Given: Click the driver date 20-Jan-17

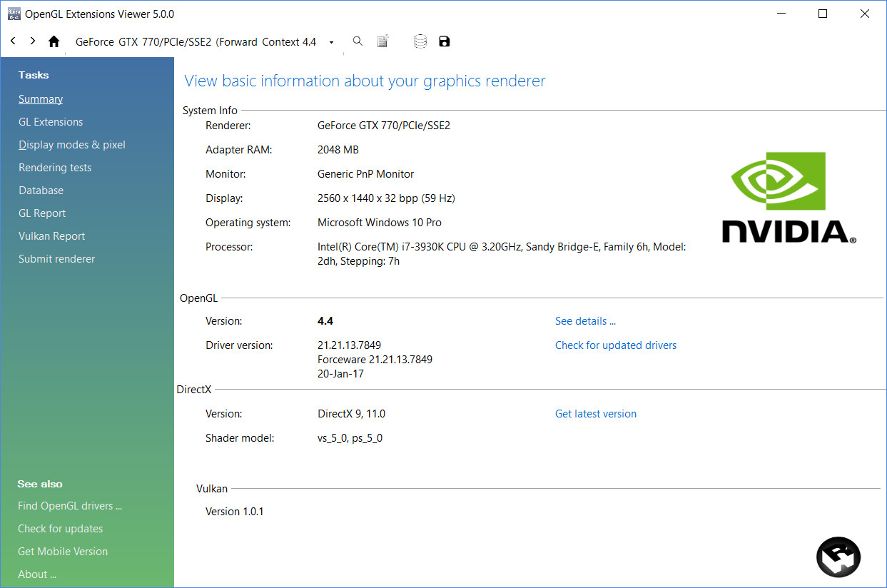Looking at the screenshot, I should click(x=341, y=374).
